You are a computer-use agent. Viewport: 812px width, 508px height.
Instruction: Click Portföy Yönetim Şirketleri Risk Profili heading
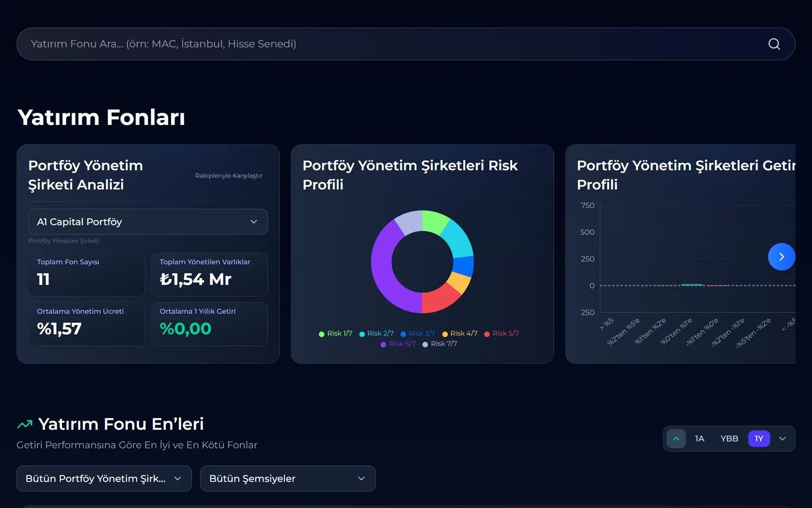click(410, 175)
